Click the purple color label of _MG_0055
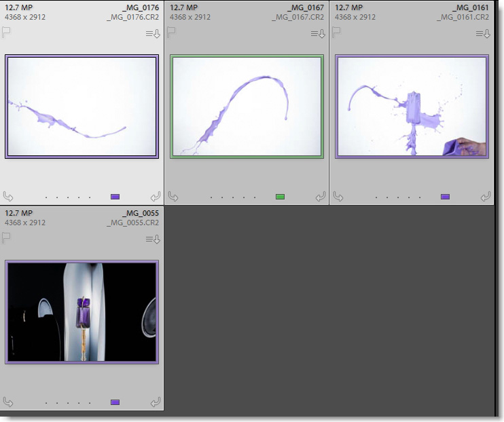Image resolution: width=504 pixels, height=422 pixels. 115,402
